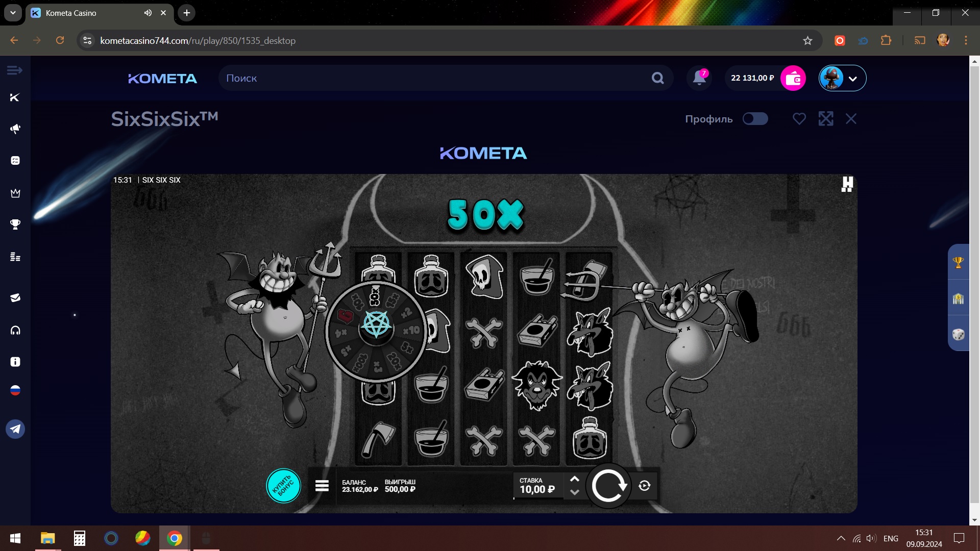Viewport: 980px width, 551px height.
Task: Open the Telegram icon in the sidebar
Action: point(15,429)
